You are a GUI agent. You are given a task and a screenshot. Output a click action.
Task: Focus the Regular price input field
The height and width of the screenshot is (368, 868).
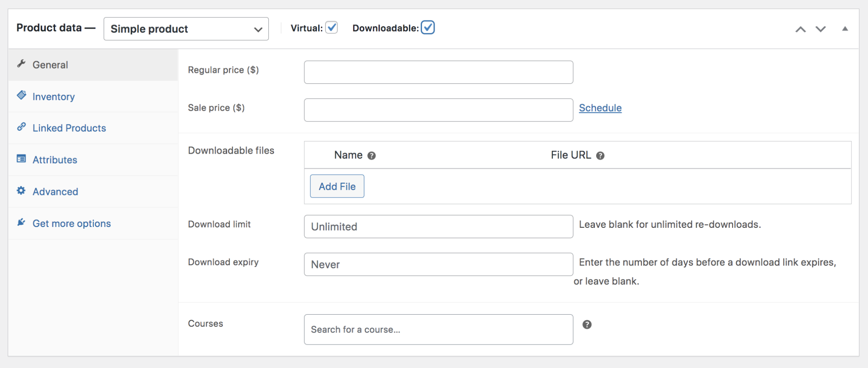click(x=439, y=72)
